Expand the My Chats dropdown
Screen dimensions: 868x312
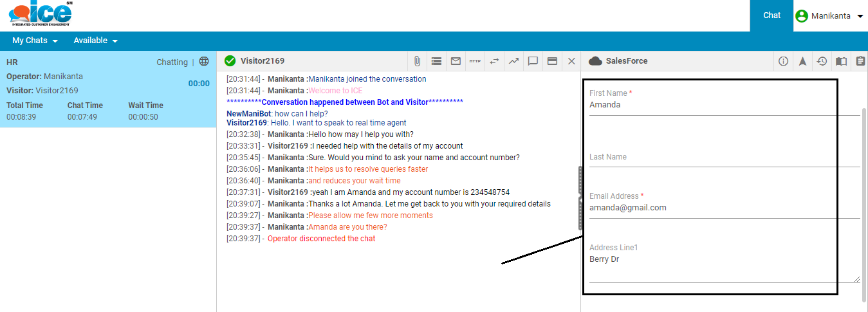click(x=35, y=41)
